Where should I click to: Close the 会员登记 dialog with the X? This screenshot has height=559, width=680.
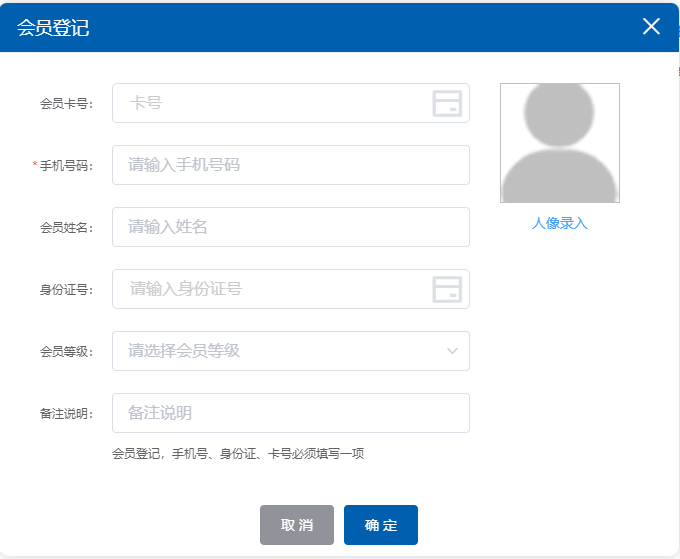651,27
